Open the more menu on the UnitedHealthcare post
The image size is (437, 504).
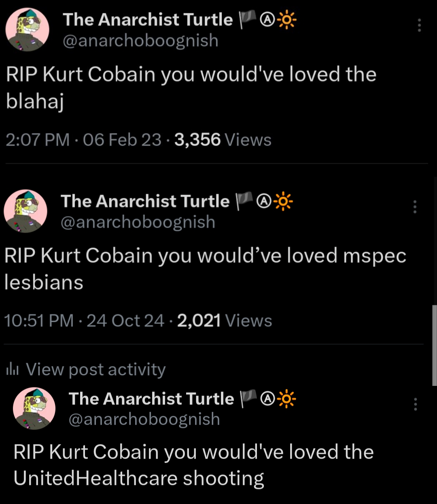pos(415,404)
